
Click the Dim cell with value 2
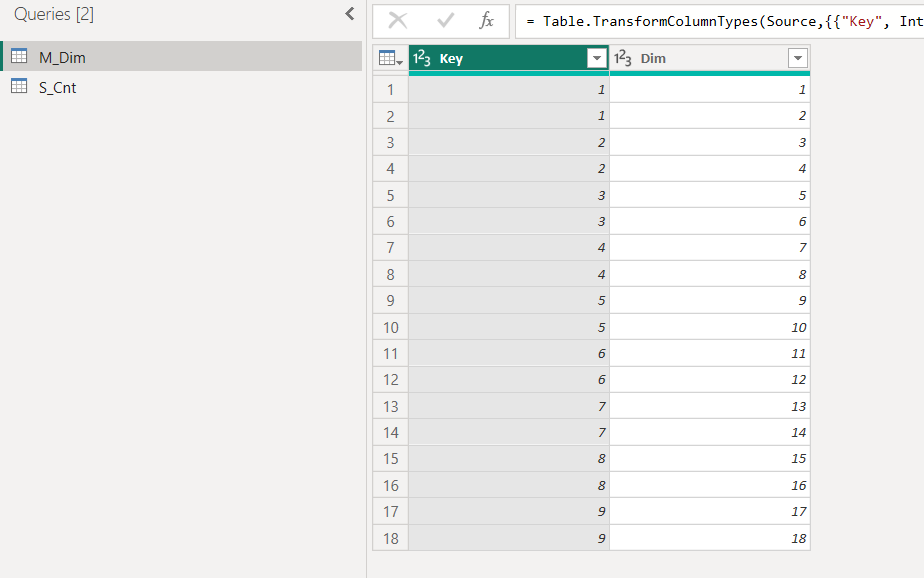[710, 116]
